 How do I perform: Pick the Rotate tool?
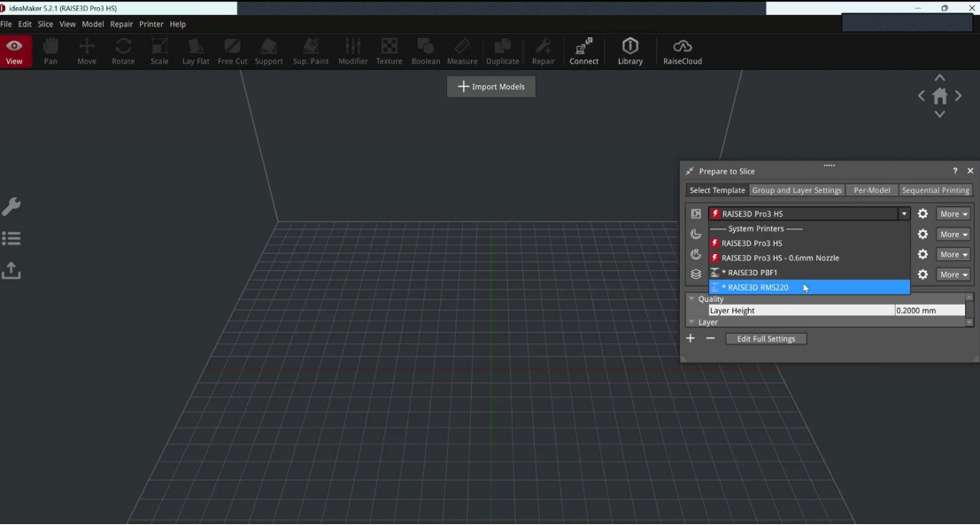pos(123,51)
